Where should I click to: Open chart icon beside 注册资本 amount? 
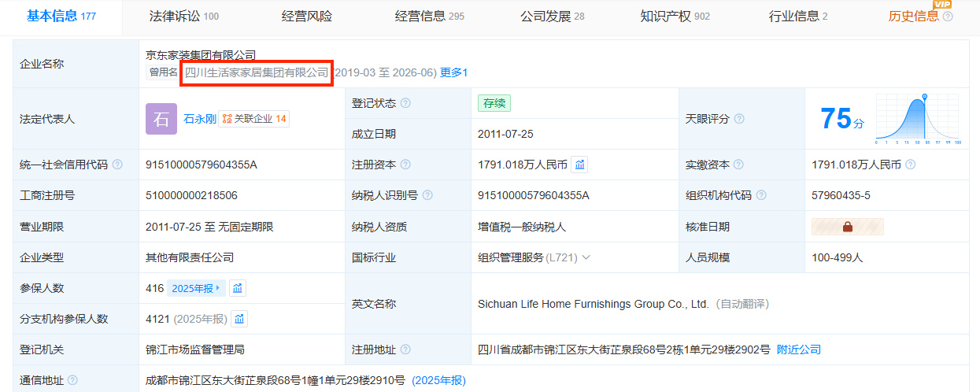tap(579, 165)
